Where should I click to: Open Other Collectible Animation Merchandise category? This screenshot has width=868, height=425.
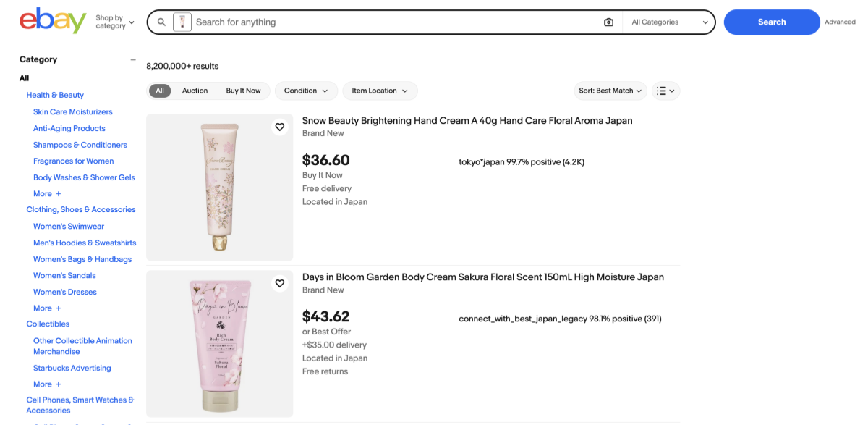82,346
